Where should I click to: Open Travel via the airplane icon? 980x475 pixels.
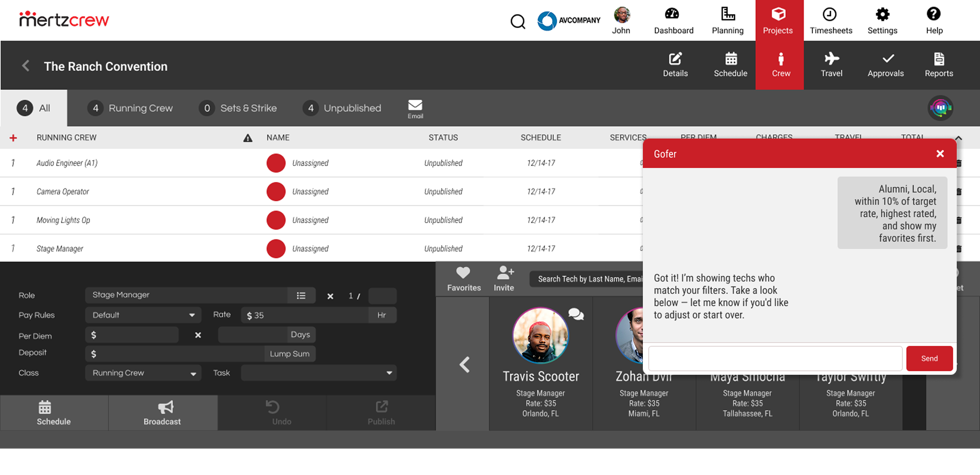point(831,65)
